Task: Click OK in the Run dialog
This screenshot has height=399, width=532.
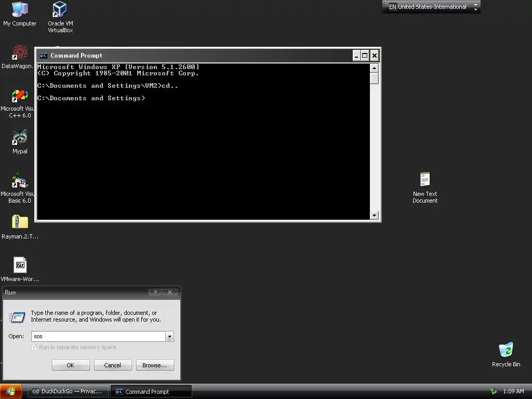Action: [71, 365]
